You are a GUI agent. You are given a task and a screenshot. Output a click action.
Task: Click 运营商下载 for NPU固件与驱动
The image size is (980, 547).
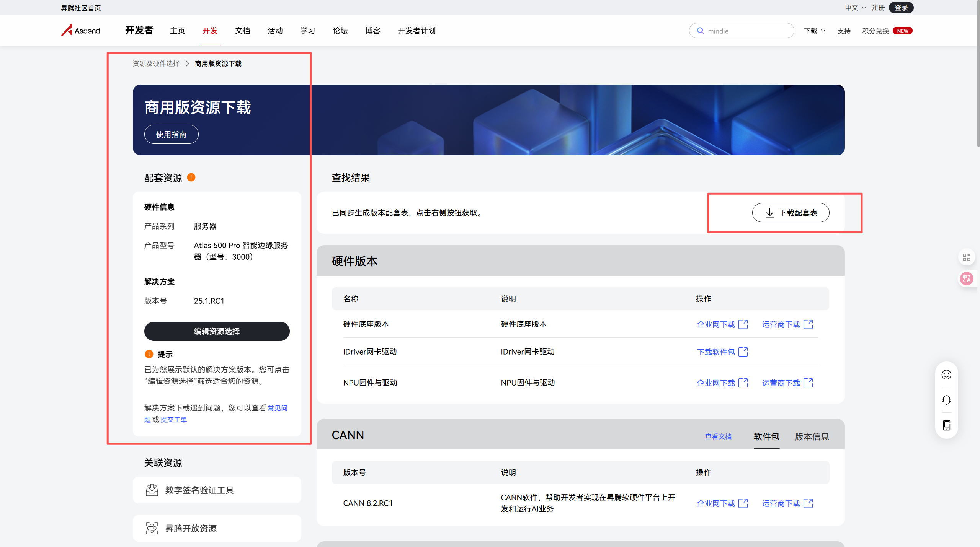tap(781, 383)
